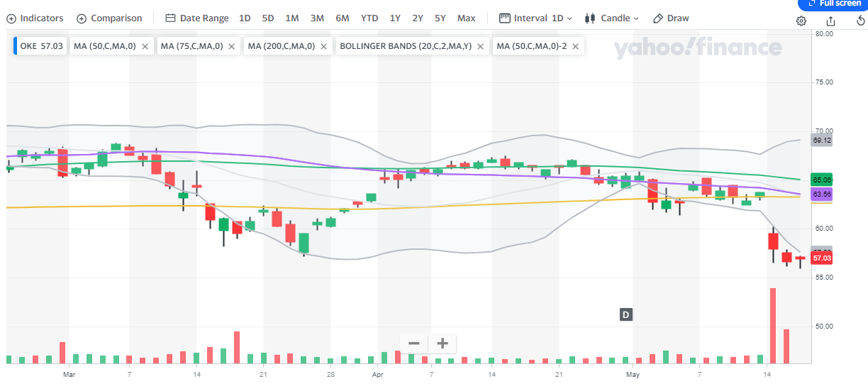The height and width of the screenshot is (384, 868).
Task: Remove the Bollinger Bands indicator
Action: click(x=480, y=46)
